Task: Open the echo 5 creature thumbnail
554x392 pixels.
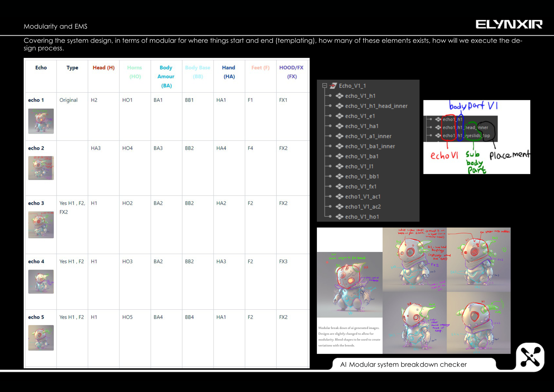Action: (x=41, y=338)
